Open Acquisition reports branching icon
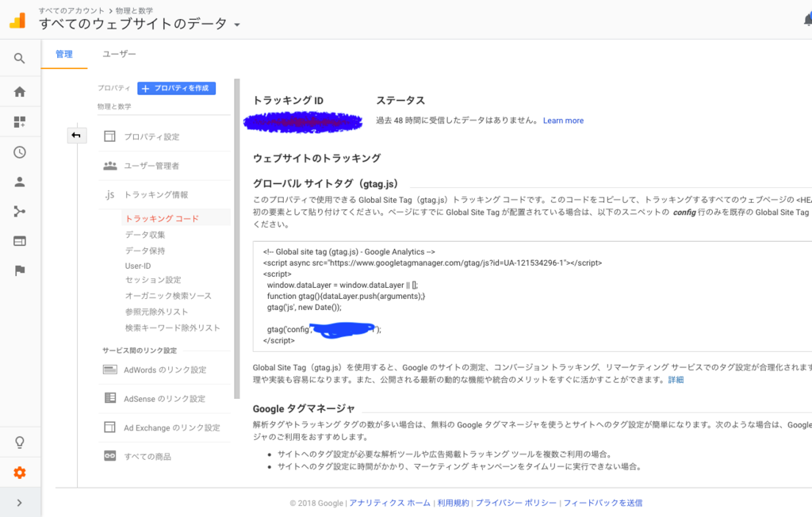Screen dimensions: 812x517 pos(20,212)
